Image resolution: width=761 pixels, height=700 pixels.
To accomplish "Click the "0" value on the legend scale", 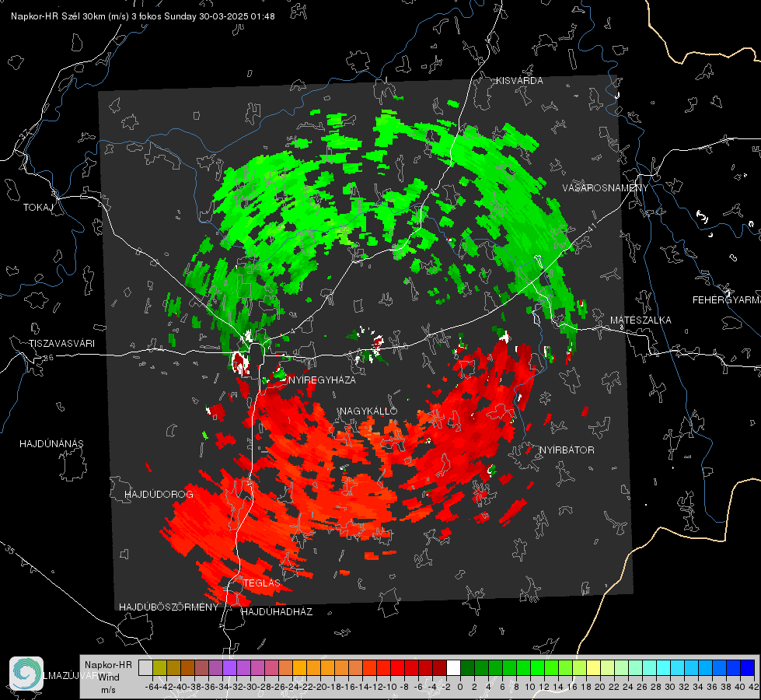I will click(460, 687).
